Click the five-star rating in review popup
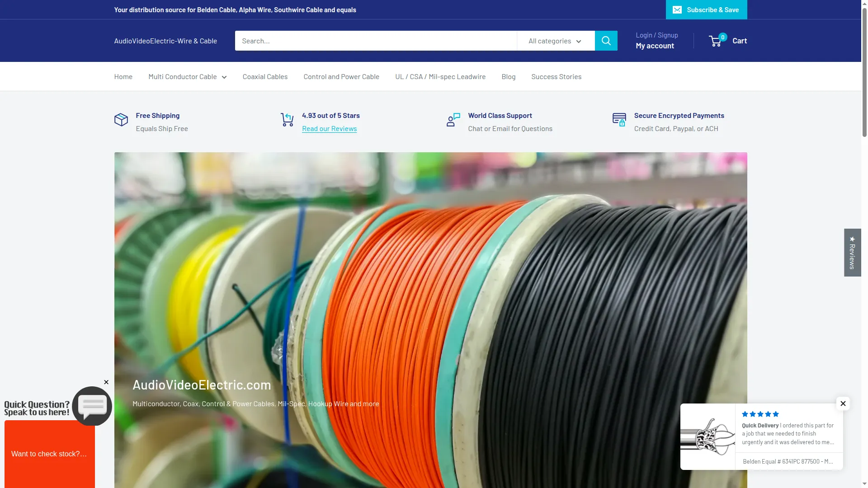The height and width of the screenshot is (488, 868). coord(760,414)
